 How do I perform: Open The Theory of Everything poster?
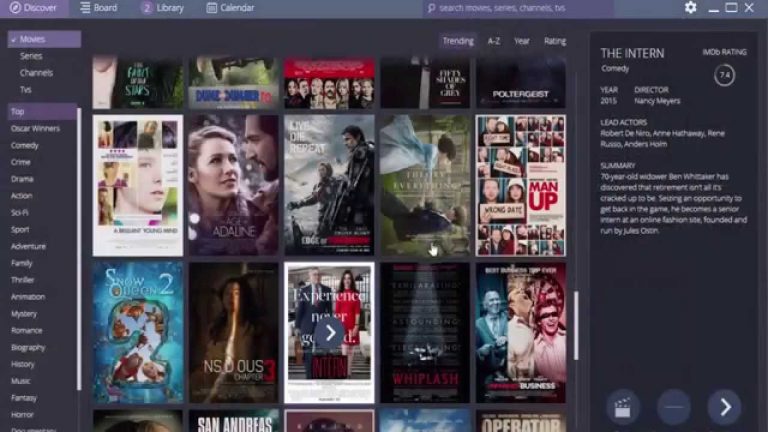pyautogui.click(x=425, y=186)
